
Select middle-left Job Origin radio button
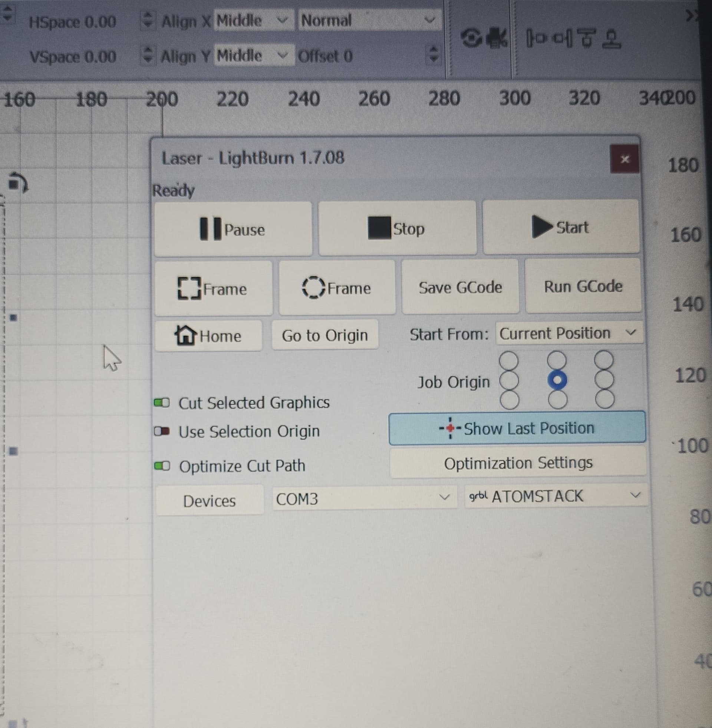pos(509,380)
